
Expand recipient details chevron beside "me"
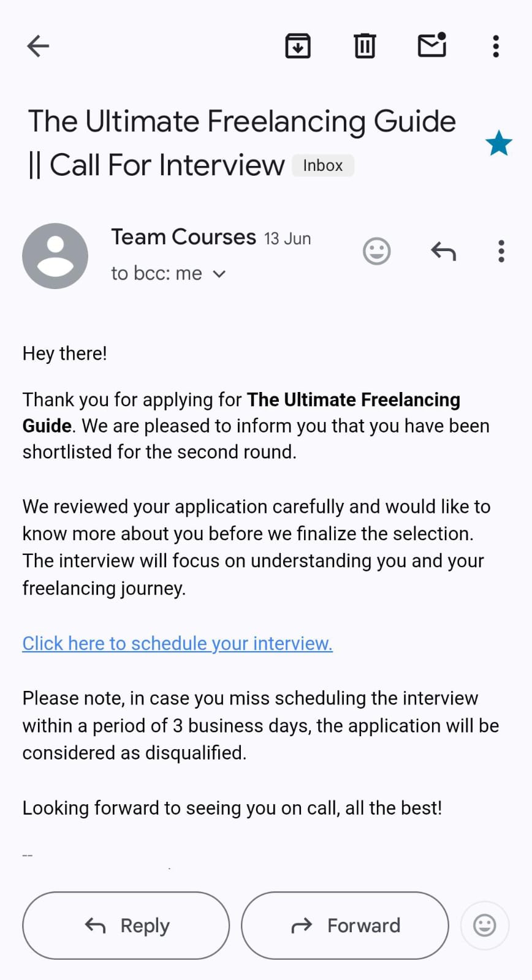coord(219,274)
